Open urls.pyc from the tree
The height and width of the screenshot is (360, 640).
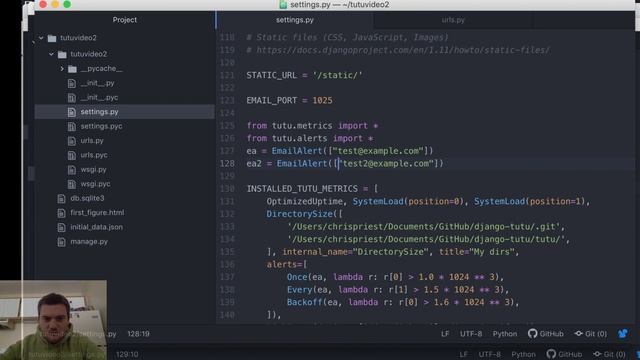coord(94,155)
